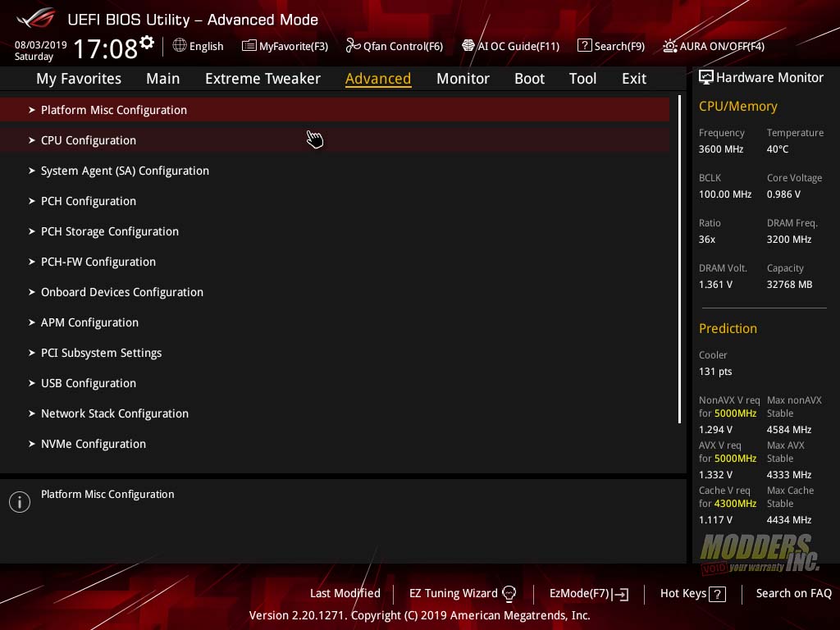
Task: Open USB Configuration submenu
Action: pyautogui.click(x=335, y=383)
